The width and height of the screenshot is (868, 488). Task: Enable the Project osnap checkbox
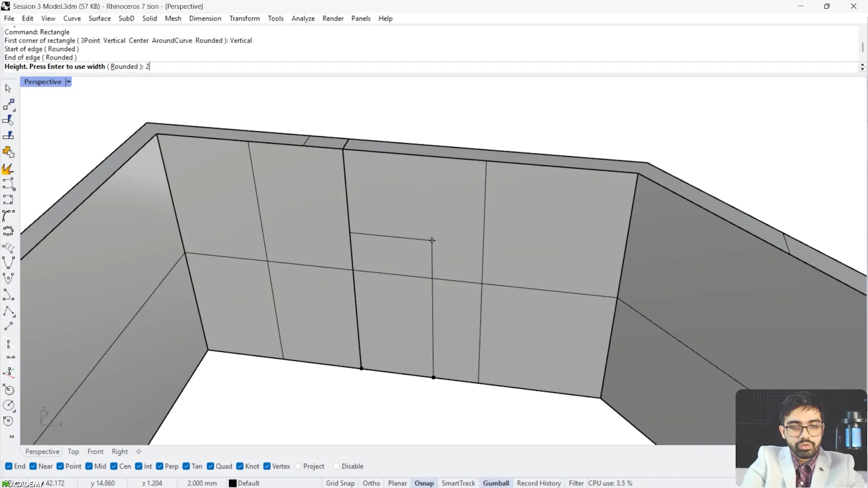tap(298, 466)
